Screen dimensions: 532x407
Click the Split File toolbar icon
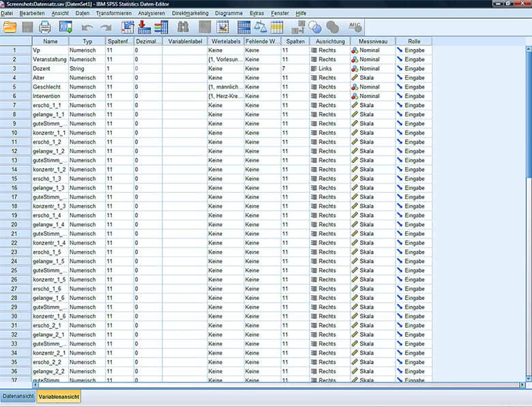tap(244, 27)
